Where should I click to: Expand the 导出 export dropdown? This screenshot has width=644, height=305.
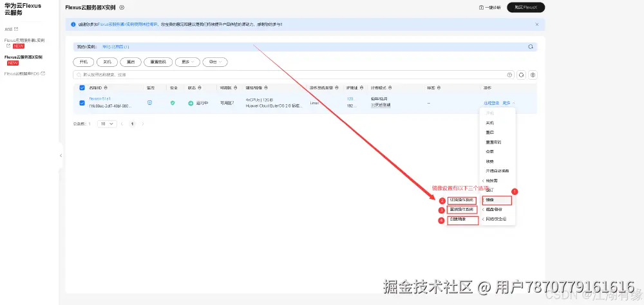point(215,62)
